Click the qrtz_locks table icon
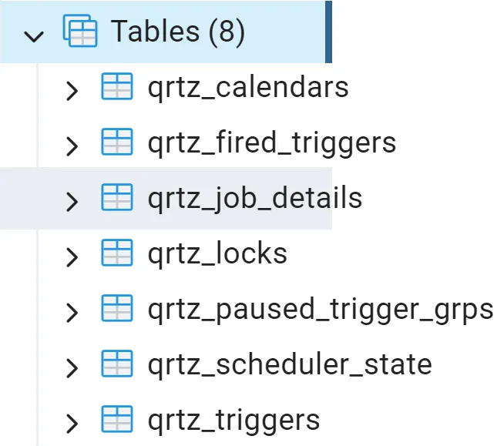504x446 pixels. coord(117,253)
